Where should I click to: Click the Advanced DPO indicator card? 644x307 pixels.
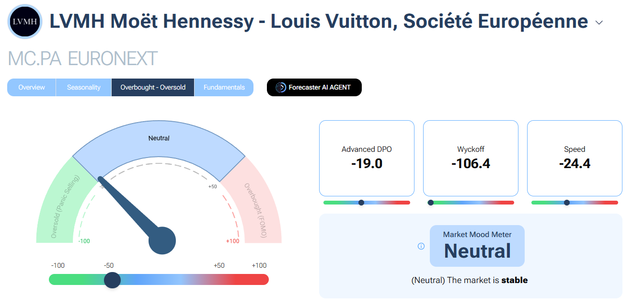point(367,158)
